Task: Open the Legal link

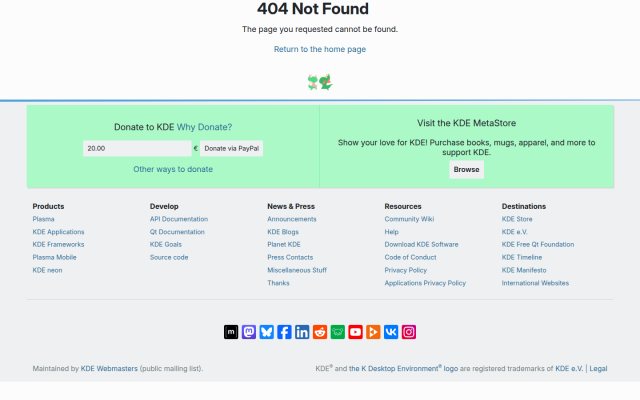Action: click(598, 369)
